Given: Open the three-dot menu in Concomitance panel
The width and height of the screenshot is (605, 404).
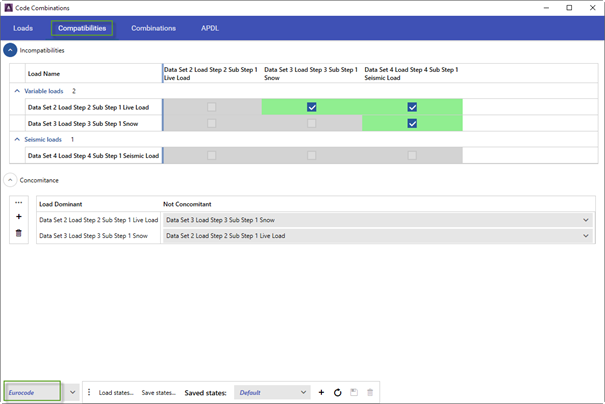Looking at the screenshot, I should (19, 203).
